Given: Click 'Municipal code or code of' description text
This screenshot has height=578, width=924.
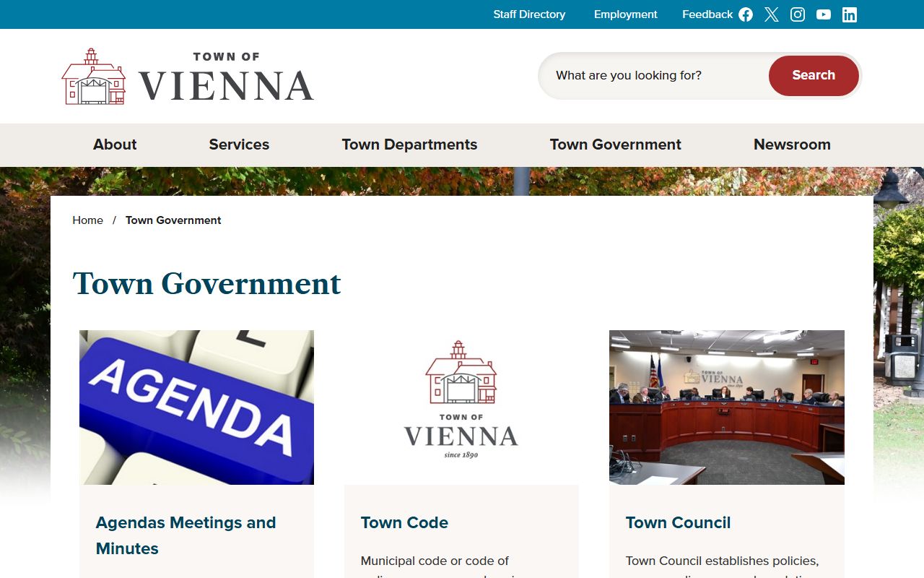Looking at the screenshot, I should tap(435, 561).
